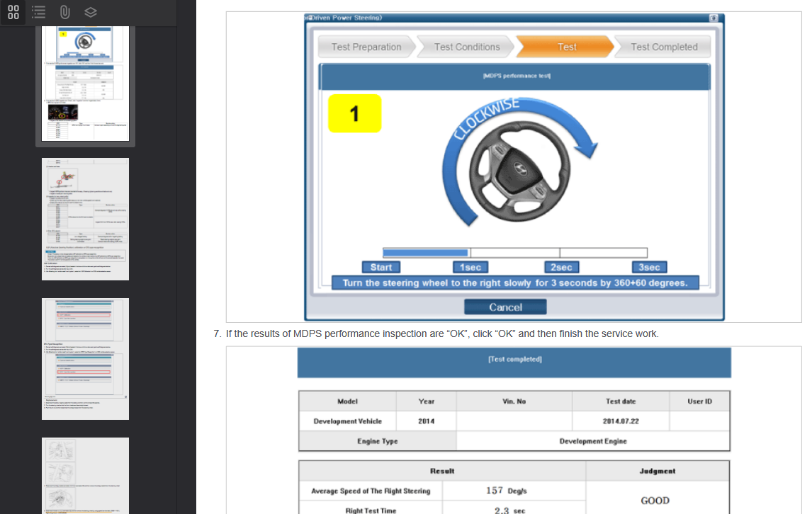Select the fourth page thumbnail with line drawings
812x514 pixels.
(x=86, y=476)
